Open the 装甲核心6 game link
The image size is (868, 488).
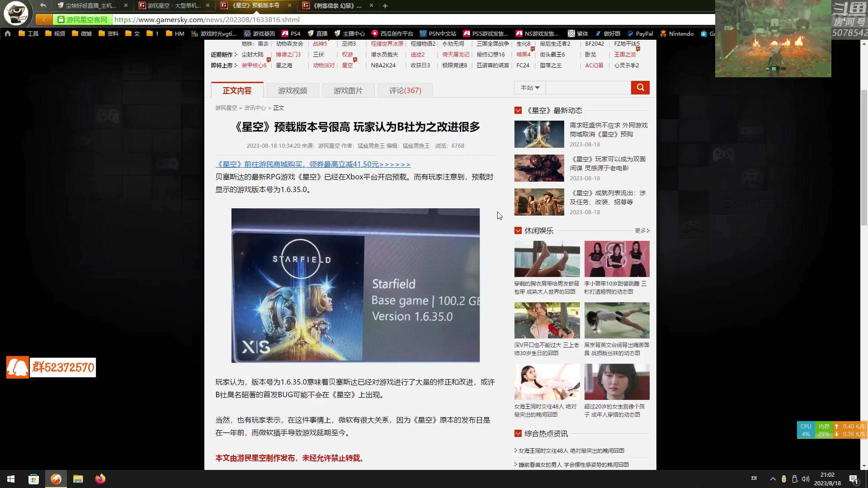(x=254, y=65)
